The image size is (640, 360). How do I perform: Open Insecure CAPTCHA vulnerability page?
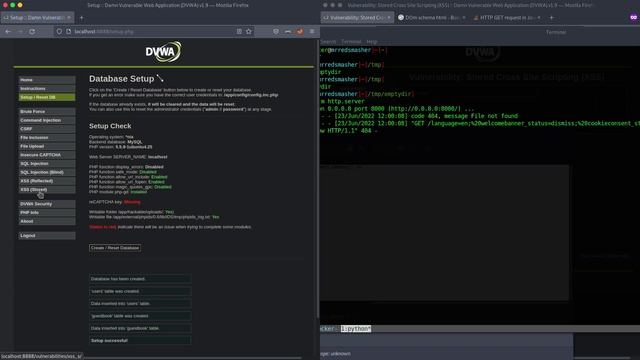[x=47, y=155]
